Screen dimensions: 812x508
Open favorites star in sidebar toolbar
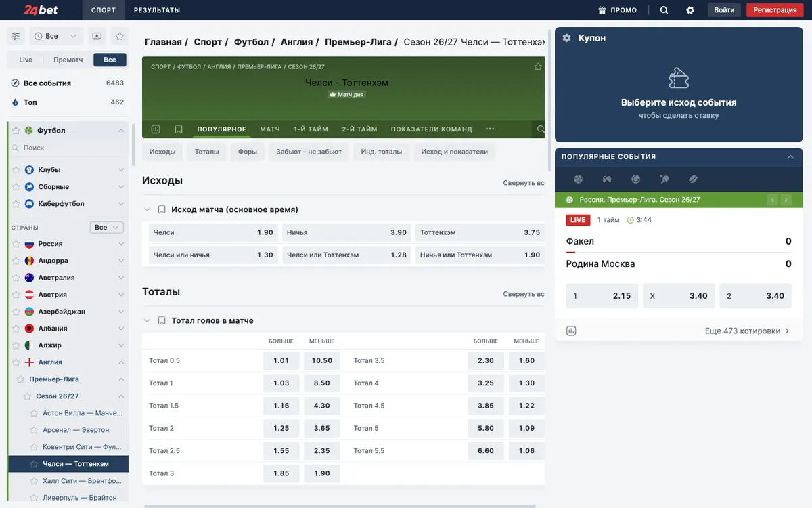pyautogui.click(x=120, y=36)
